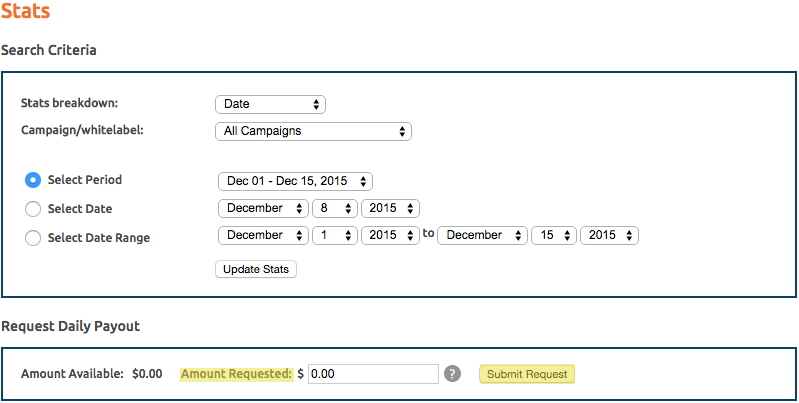Viewport: 799px width, 403px height.
Task: Open date range start month dropdown
Action: point(263,236)
